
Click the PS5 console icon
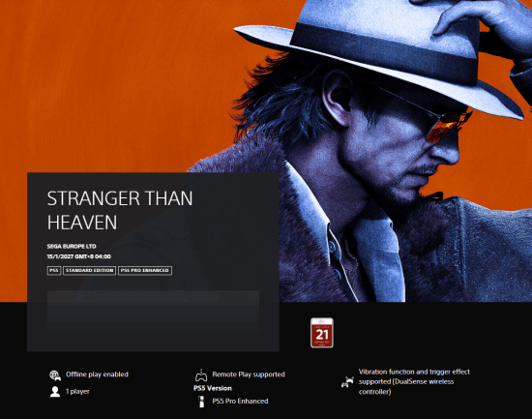pyautogui.click(x=201, y=402)
